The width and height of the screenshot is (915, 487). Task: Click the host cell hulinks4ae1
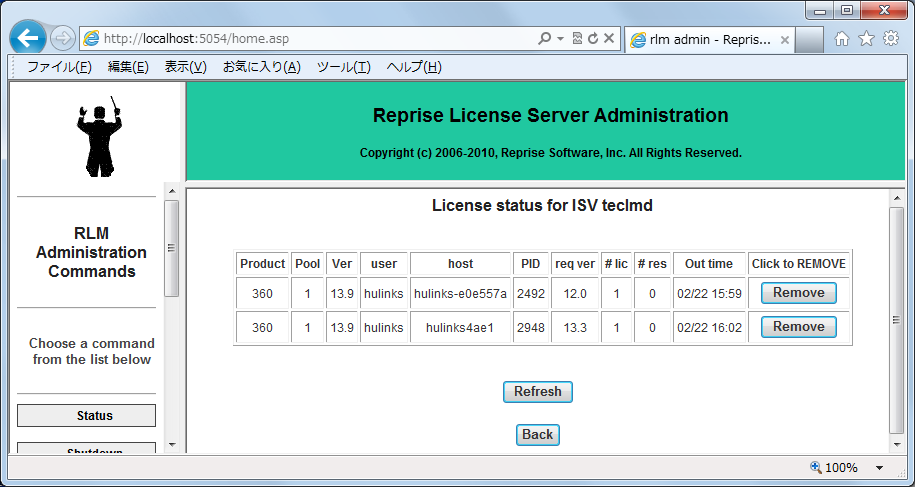460,328
